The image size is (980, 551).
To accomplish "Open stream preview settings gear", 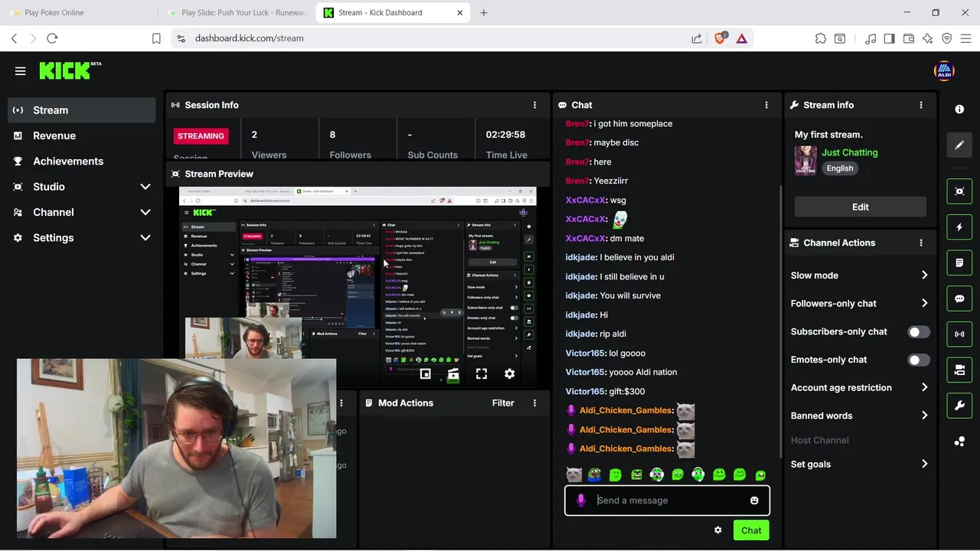I will tap(509, 374).
